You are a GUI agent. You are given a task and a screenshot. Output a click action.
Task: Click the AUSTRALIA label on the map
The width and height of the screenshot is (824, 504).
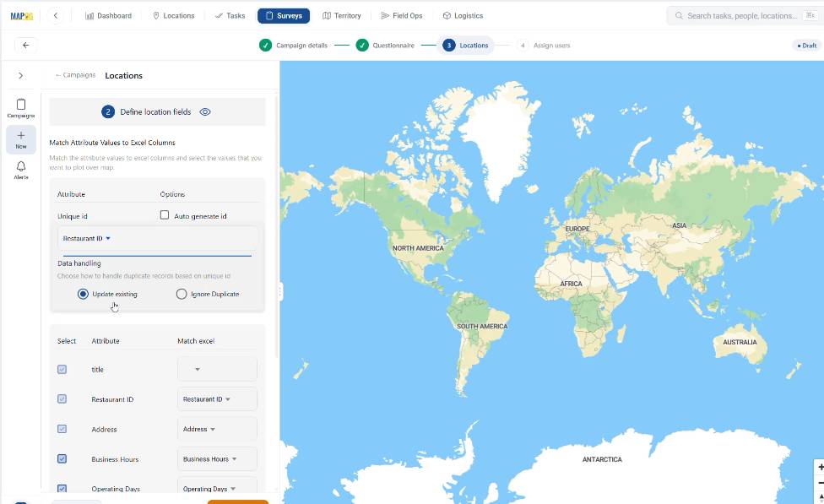pos(740,342)
